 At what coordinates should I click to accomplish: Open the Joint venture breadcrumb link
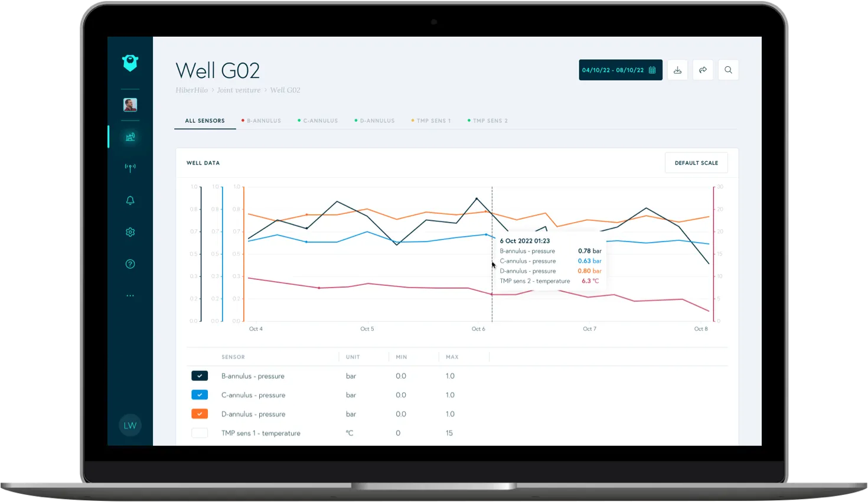[239, 90]
